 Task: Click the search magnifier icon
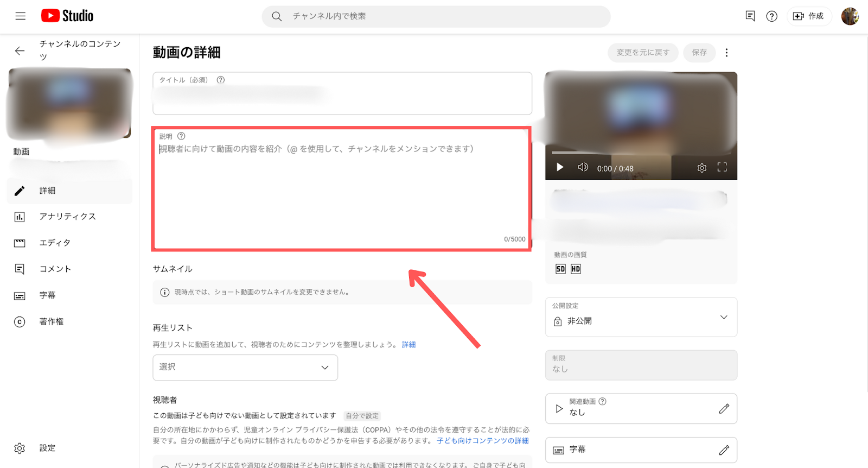(x=277, y=16)
